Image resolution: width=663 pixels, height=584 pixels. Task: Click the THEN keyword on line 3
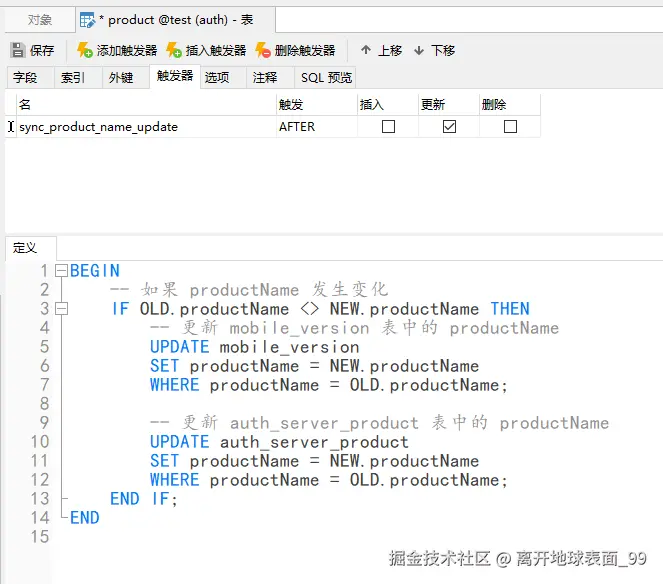tap(510, 309)
